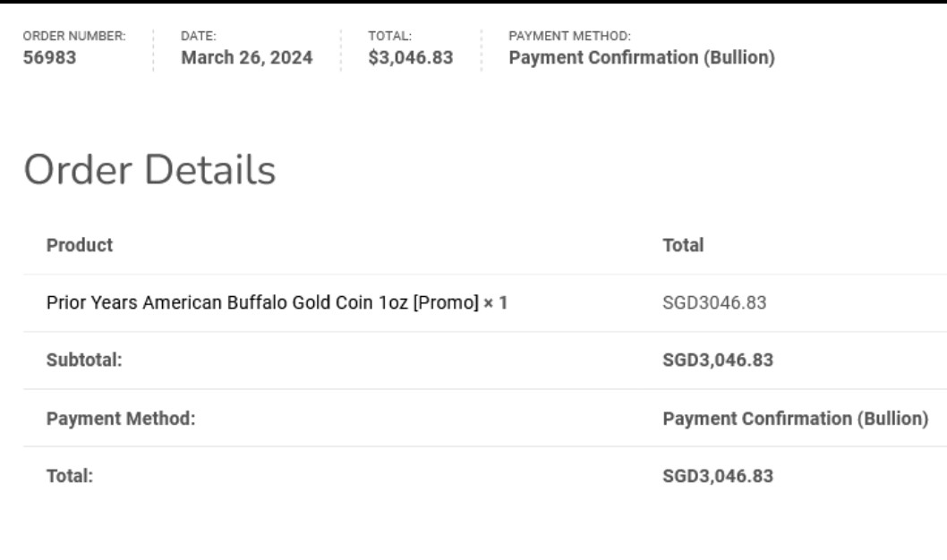This screenshot has height=560, width=947.
Task: Click the order number 56983
Action: 49,58
